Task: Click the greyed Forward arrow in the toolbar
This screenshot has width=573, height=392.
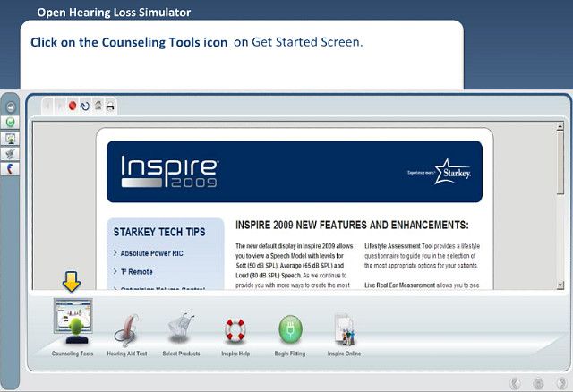Action: [59, 107]
